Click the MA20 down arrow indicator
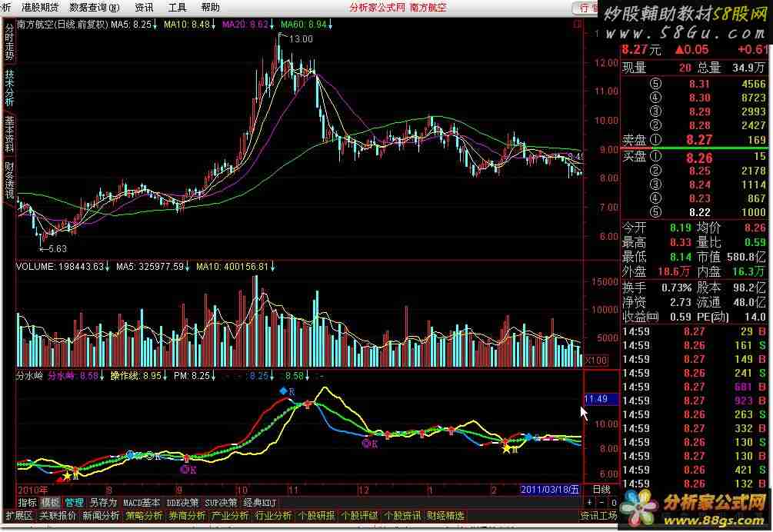The height and width of the screenshot is (532, 773). (272, 24)
